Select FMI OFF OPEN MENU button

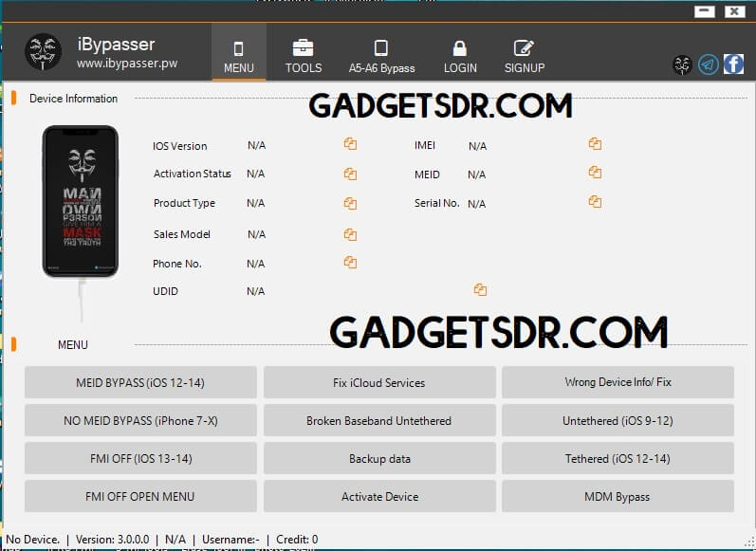click(140, 496)
